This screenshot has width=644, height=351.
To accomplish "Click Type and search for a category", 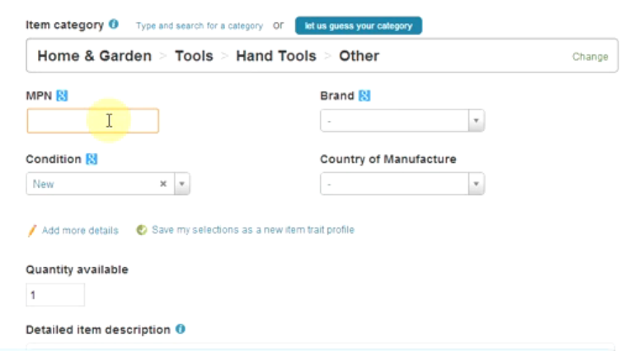I will [x=199, y=26].
